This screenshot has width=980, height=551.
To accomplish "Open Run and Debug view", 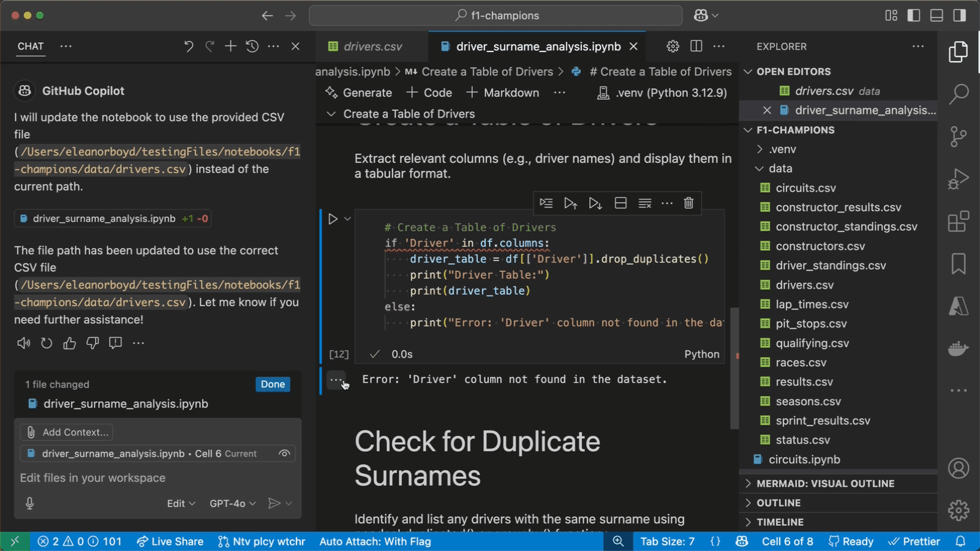I will [x=959, y=179].
